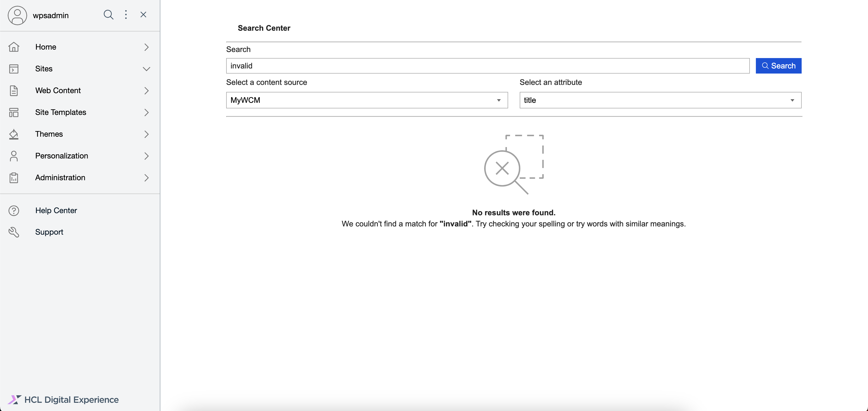Click the Administration clipboard icon

click(14, 178)
